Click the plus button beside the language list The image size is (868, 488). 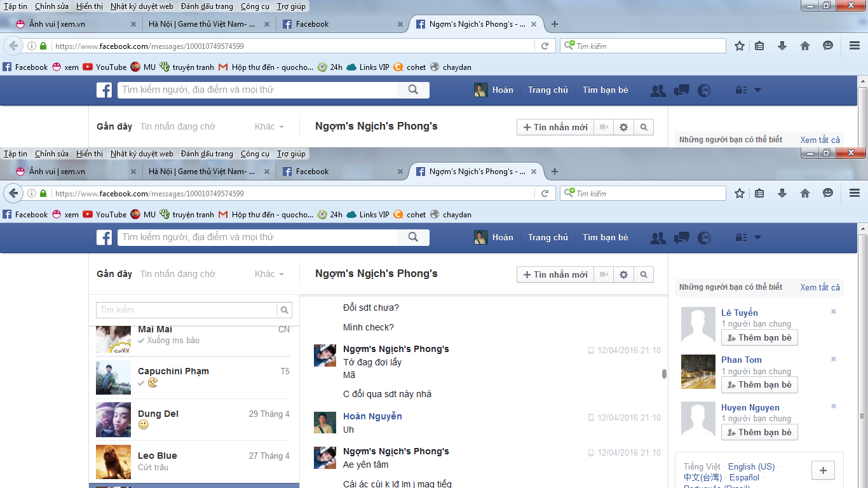click(x=823, y=470)
